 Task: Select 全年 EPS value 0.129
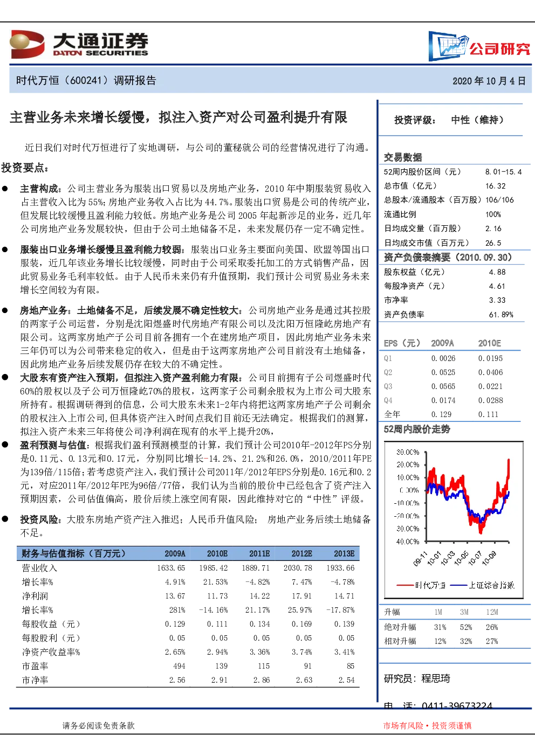(441, 414)
